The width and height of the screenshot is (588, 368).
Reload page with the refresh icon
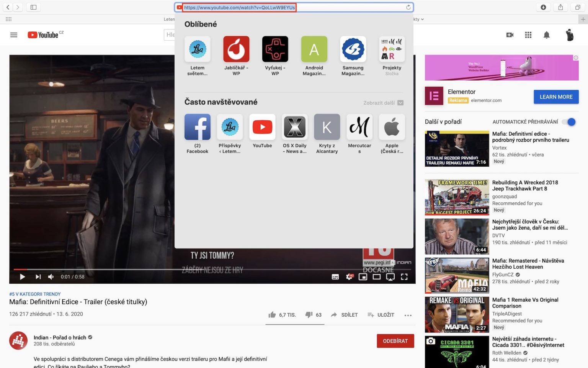click(x=408, y=7)
